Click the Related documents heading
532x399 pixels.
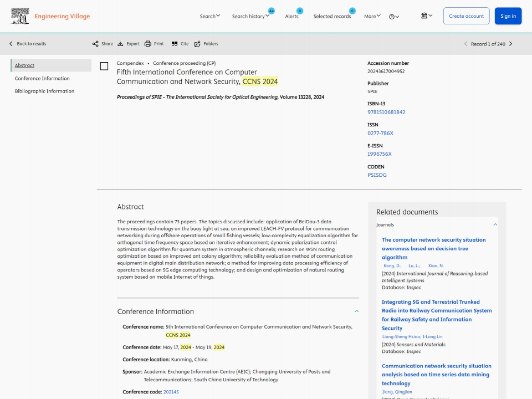pos(407,212)
